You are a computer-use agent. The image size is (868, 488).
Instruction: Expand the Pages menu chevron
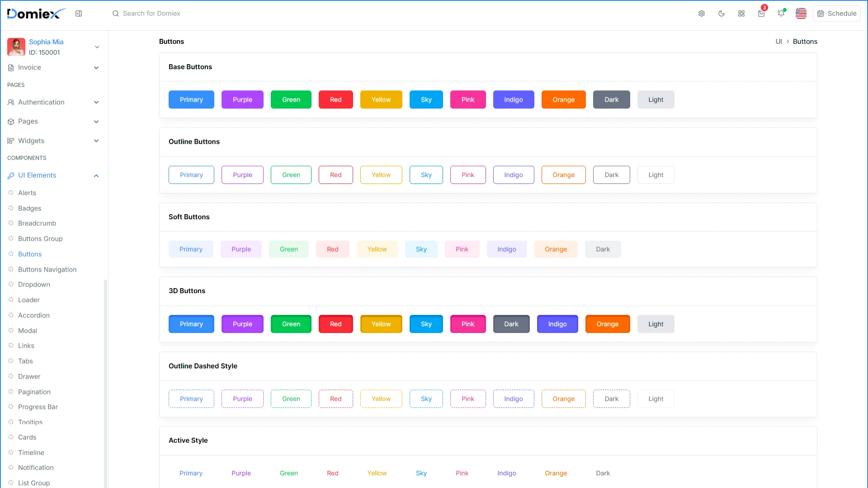click(96, 122)
